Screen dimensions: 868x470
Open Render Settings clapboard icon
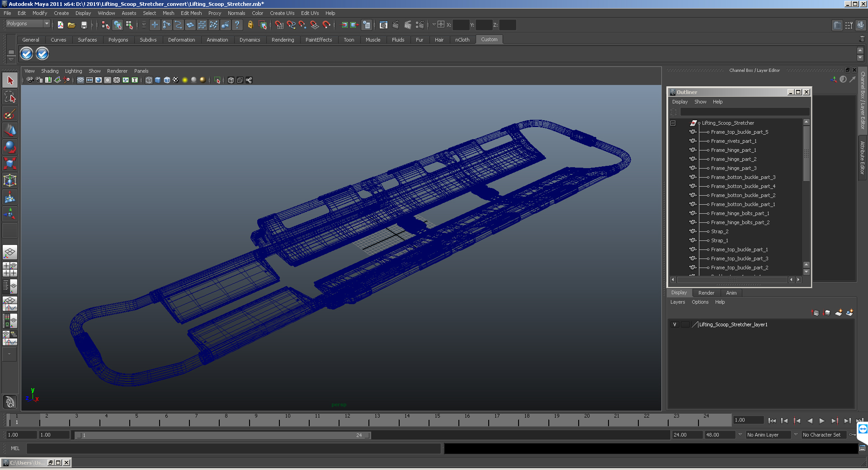coord(420,25)
